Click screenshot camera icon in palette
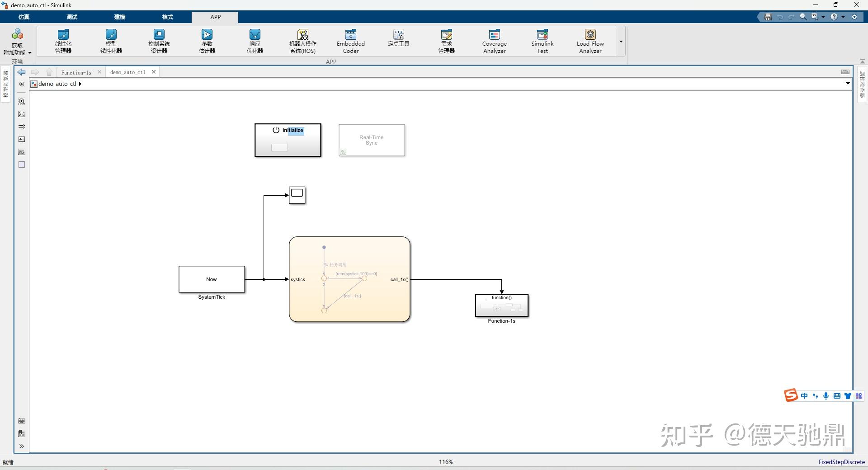The width and height of the screenshot is (868, 470). coord(22,421)
